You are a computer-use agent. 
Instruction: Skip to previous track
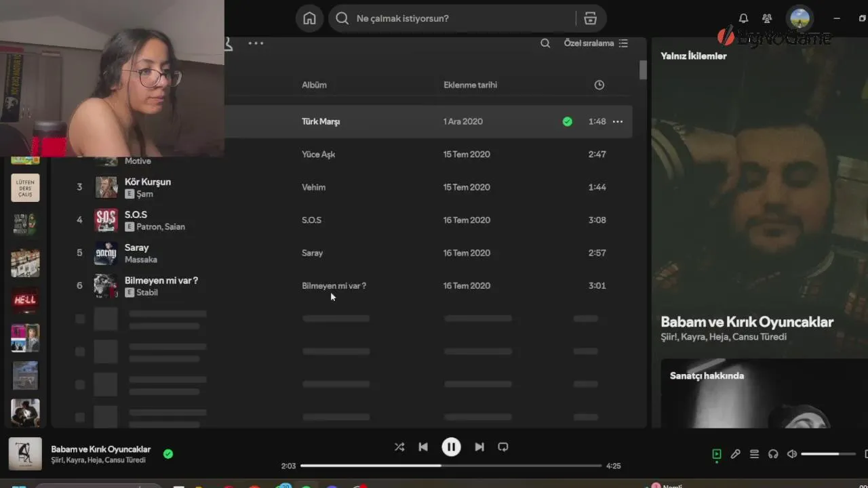coord(423,447)
